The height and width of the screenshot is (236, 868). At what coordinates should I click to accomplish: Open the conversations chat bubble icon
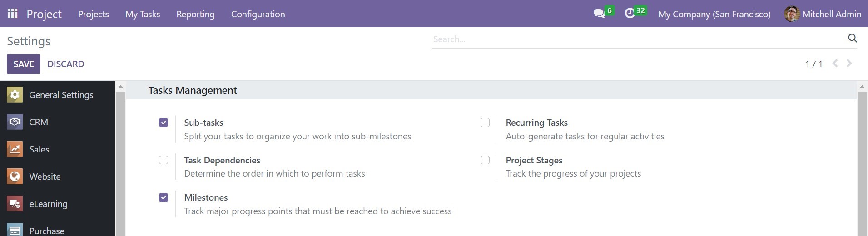tap(599, 14)
